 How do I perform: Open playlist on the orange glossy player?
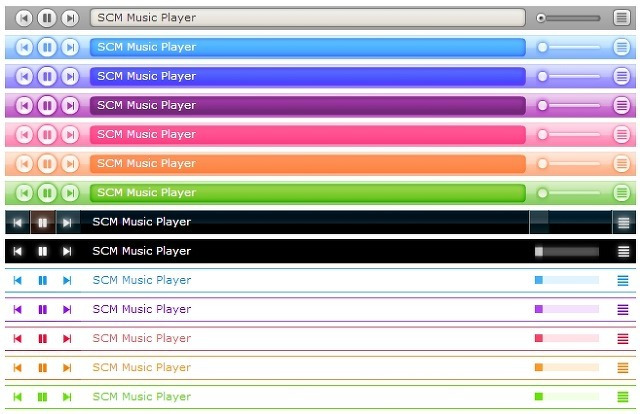[x=621, y=163]
